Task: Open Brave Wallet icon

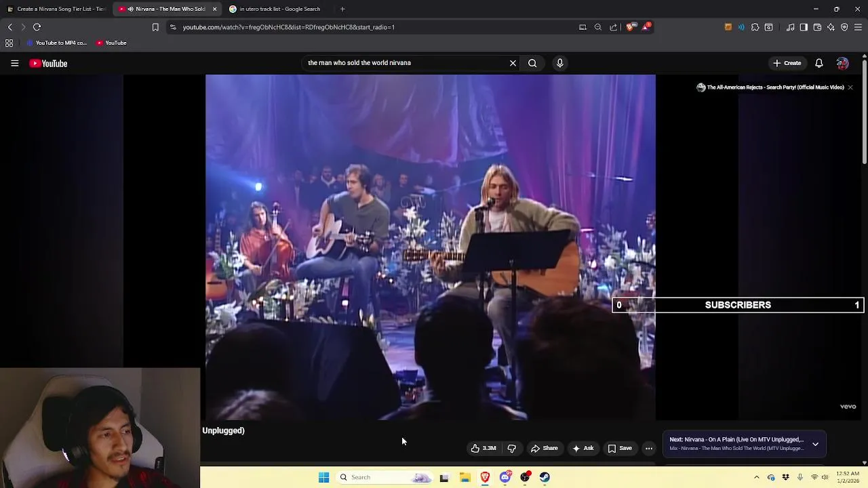Action: pyautogui.click(x=817, y=27)
